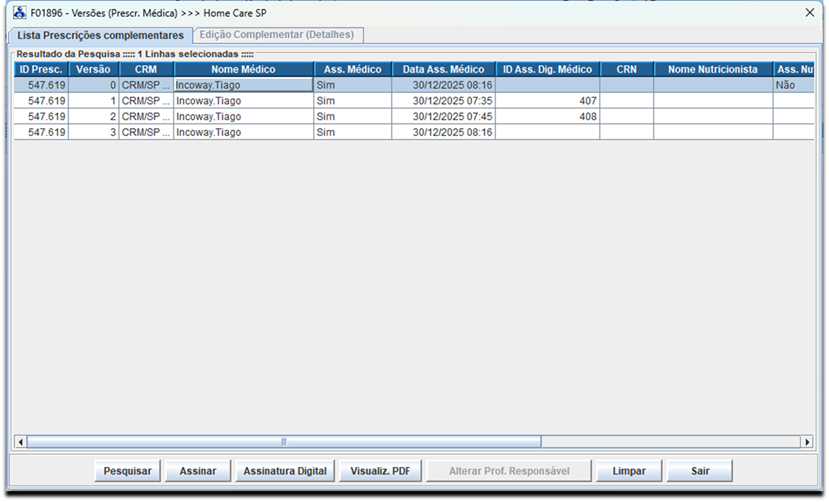
Task: Exit using the Sair button
Action: pyautogui.click(x=699, y=471)
